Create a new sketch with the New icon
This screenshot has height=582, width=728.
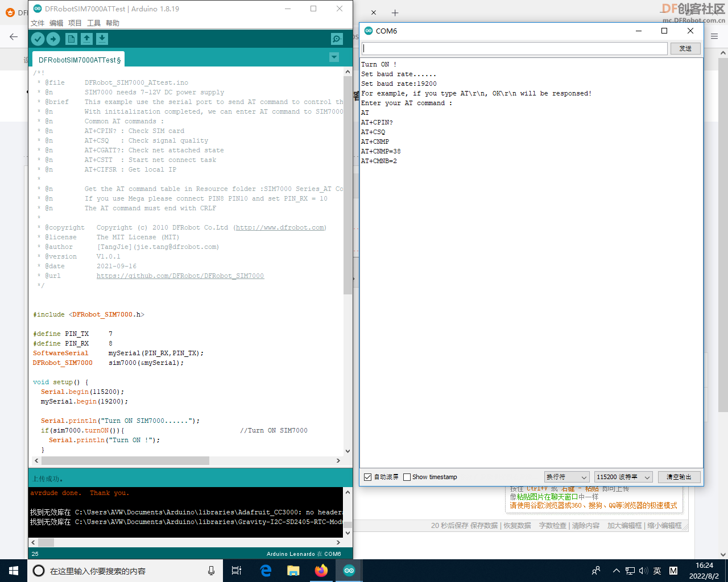pyautogui.click(x=71, y=39)
